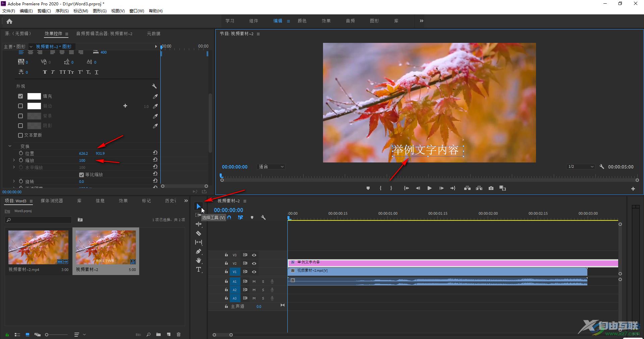Open the 文件(F) menu

click(x=9, y=11)
